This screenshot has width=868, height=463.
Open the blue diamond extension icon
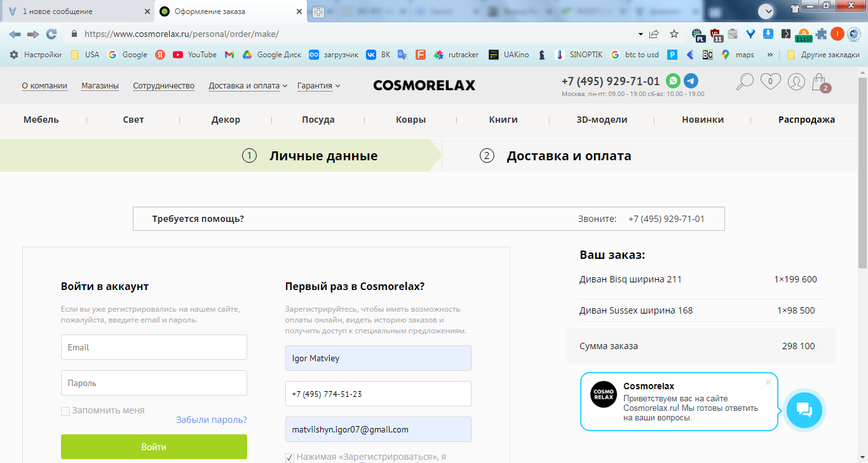pos(750,34)
